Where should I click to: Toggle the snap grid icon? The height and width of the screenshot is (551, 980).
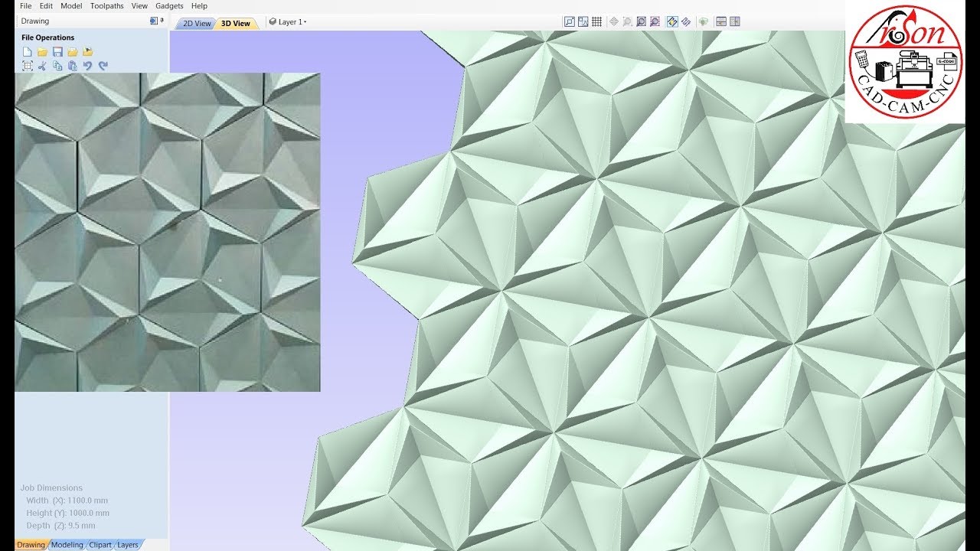[x=596, y=21]
